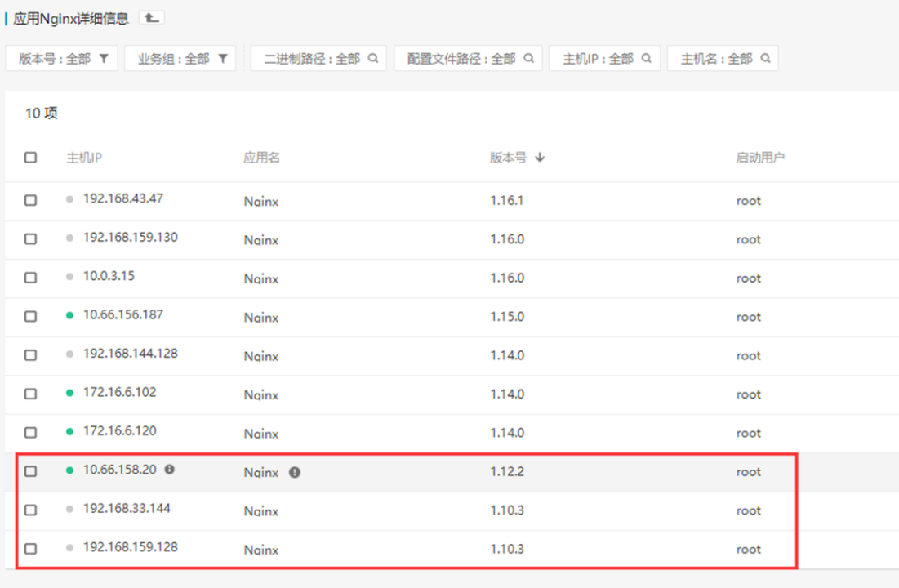899x588 pixels.
Task: Toggle the select-all checkbox in table header
Action: coord(31,158)
